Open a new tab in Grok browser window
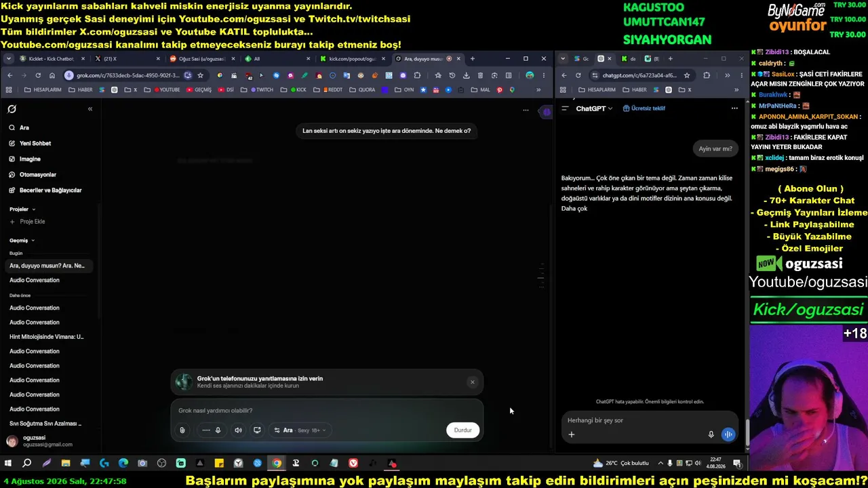Screen dimensions: 868x488 pyautogui.click(x=473, y=59)
